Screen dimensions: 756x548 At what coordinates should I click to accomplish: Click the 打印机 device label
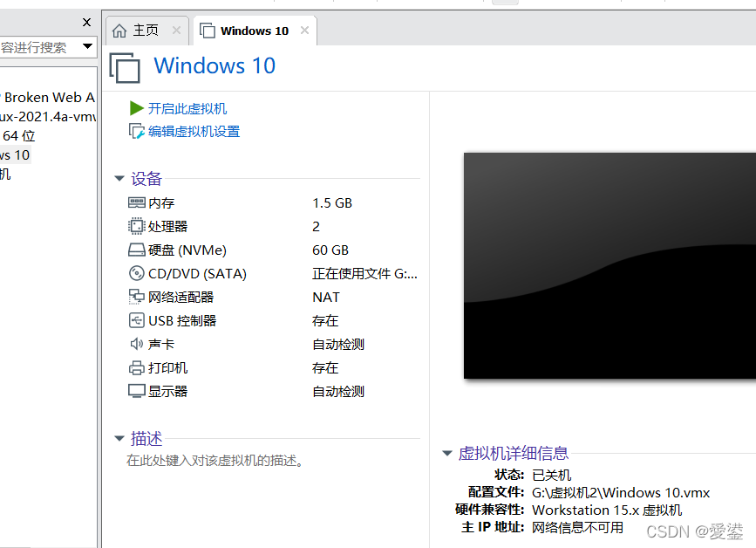167,368
